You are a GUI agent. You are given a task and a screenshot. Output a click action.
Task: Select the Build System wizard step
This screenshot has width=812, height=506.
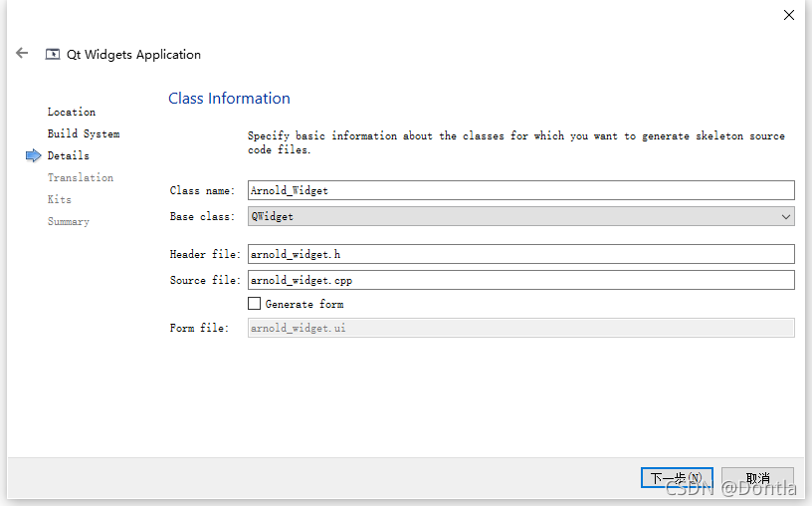[84, 133]
